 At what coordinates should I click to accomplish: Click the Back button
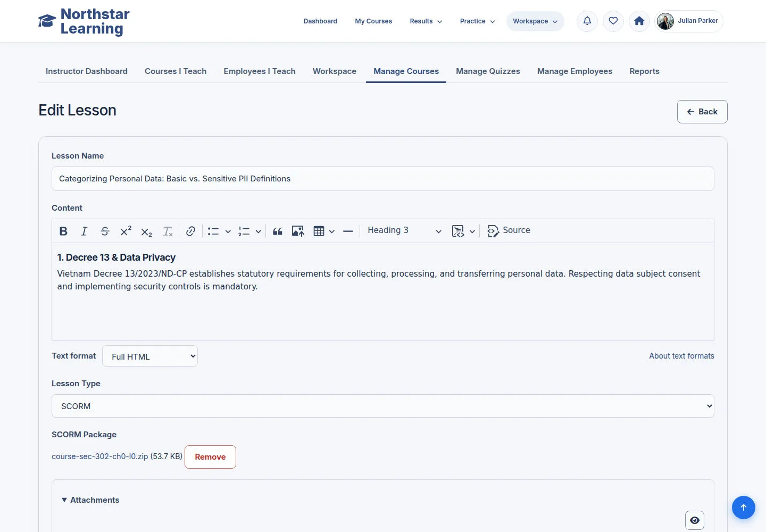click(702, 112)
